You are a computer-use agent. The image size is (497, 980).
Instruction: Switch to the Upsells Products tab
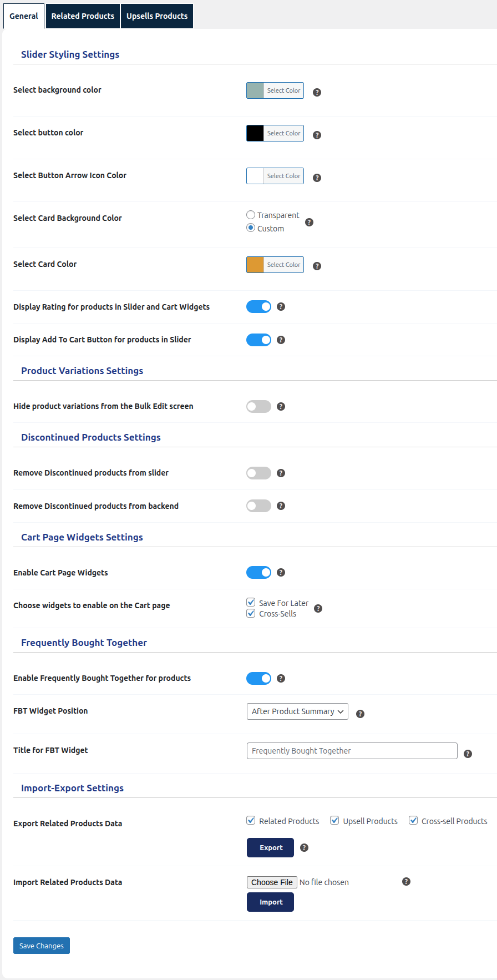157,16
